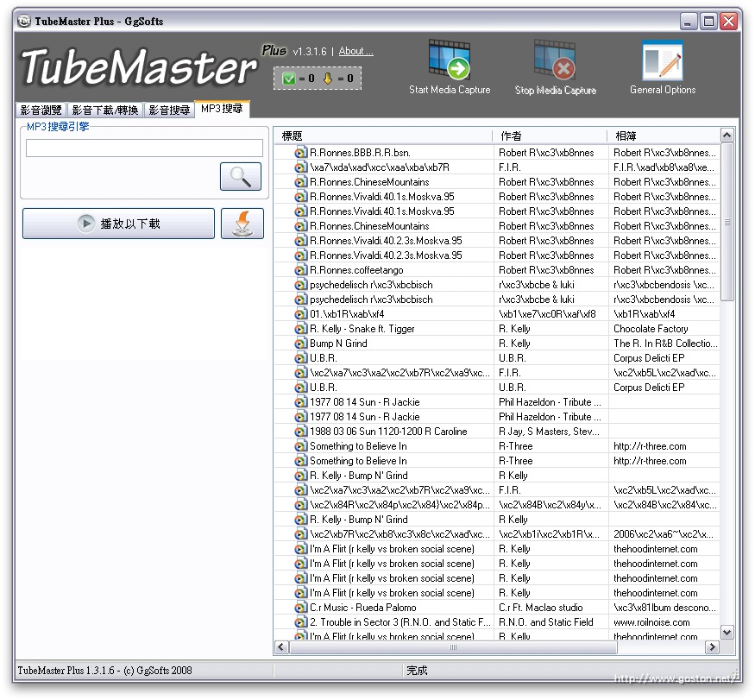Focus the MP3 search engine text field
The width and height of the screenshot is (755, 700).
[x=144, y=148]
